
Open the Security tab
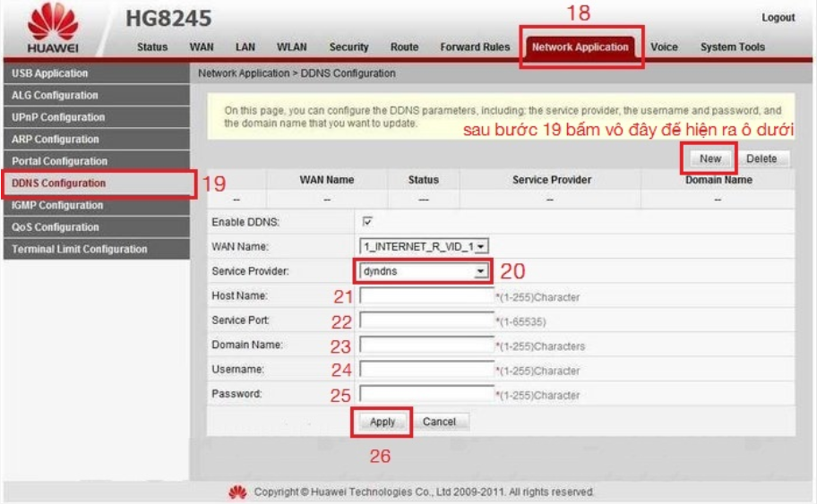(x=348, y=47)
